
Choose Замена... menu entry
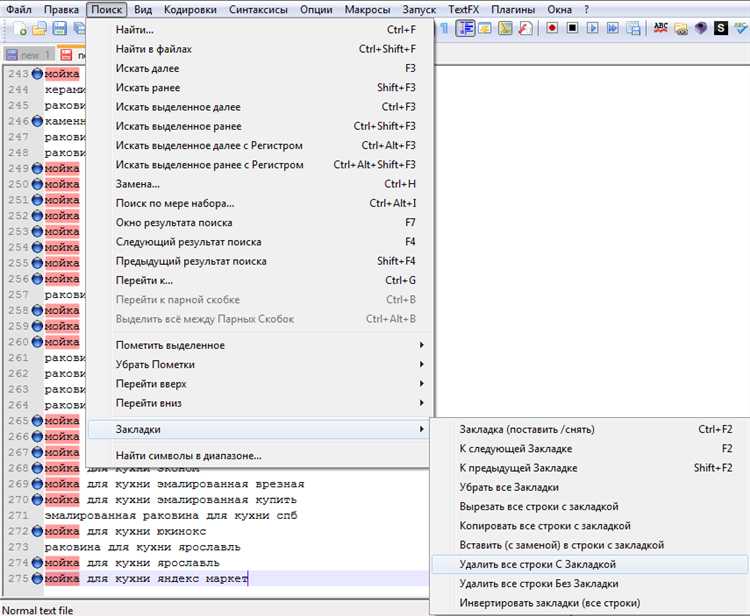(x=260, y=184)
